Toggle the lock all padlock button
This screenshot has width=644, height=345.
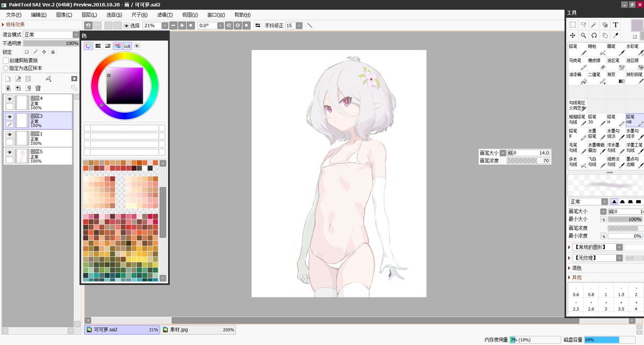click(53, 52)
